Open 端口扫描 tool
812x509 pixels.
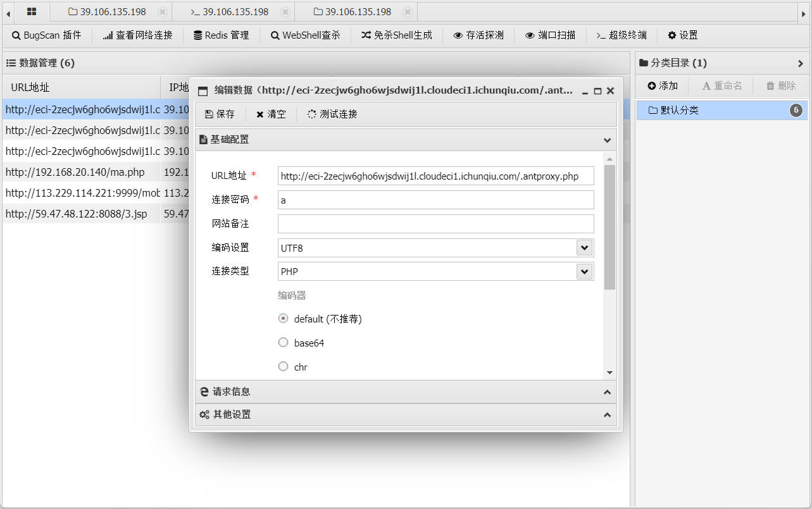tap(551, 35)
